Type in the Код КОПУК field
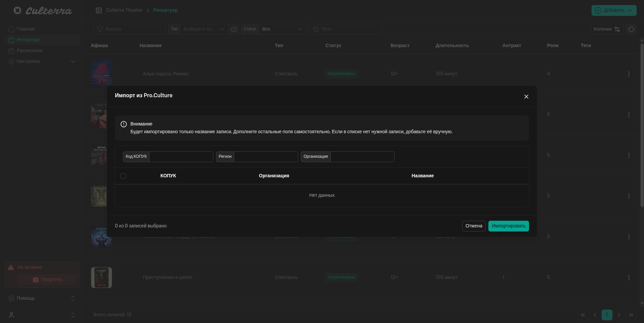Screen dimensions: 644x323 pos(181,157)
